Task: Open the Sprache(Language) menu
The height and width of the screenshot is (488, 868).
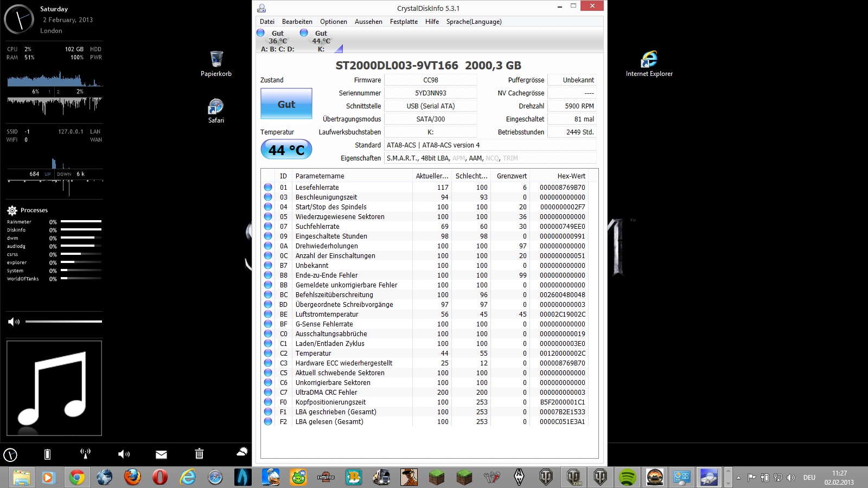Action: coord(474,22)
